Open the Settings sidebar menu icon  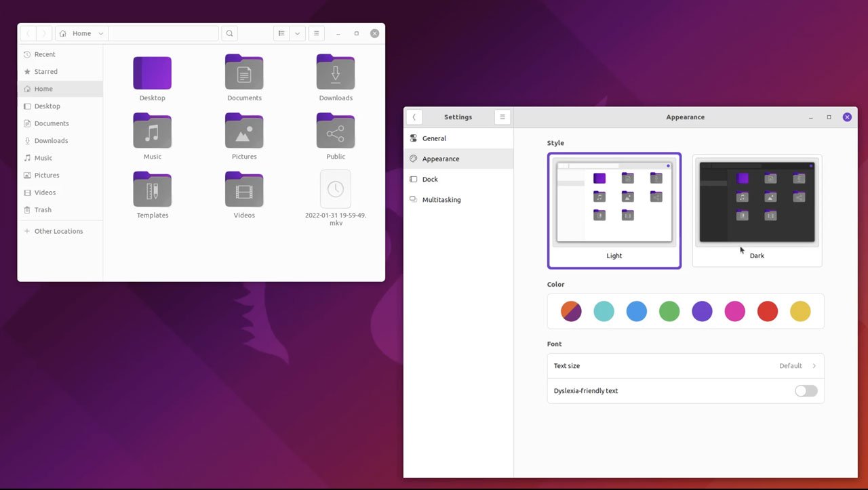(x=502, y=117)
